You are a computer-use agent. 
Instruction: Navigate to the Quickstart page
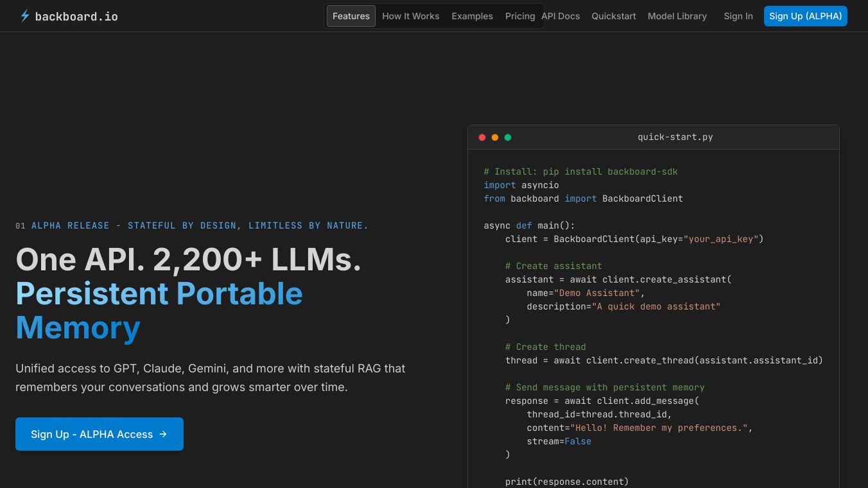click(613, 16)
